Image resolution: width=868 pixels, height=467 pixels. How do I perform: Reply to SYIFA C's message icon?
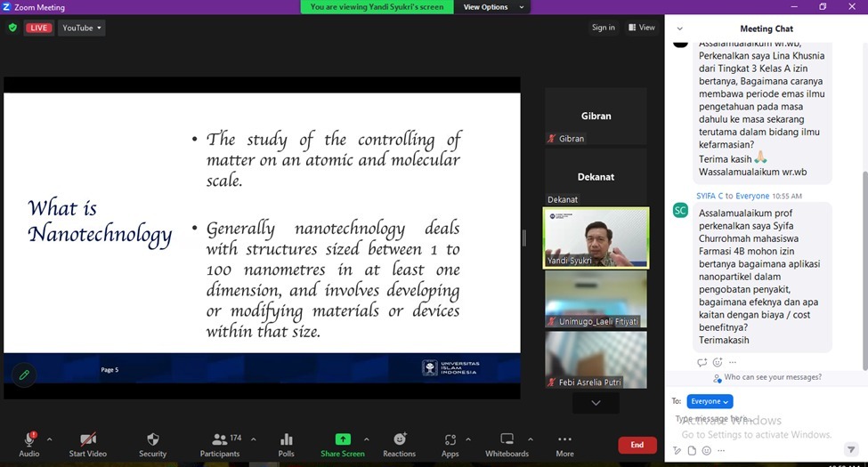(702, 362)
